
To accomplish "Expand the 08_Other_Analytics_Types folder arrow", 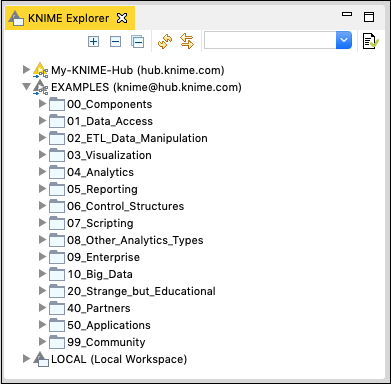I will 42,240.
